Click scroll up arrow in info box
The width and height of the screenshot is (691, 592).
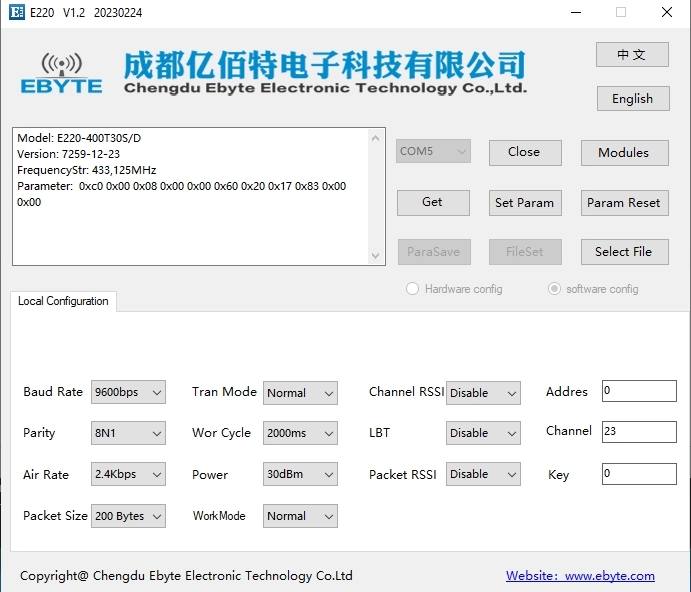pyautogui.click(x=375, y=138)
